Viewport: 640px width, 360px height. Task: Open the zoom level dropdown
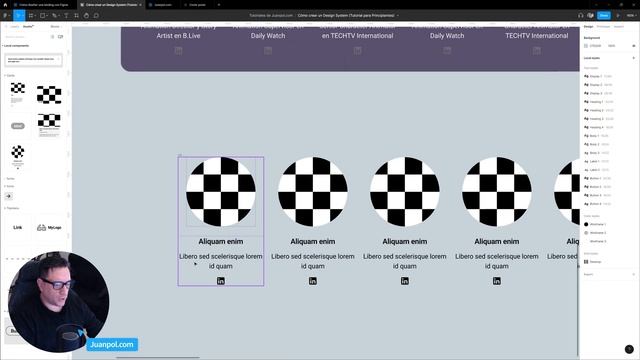click(631, 16)
